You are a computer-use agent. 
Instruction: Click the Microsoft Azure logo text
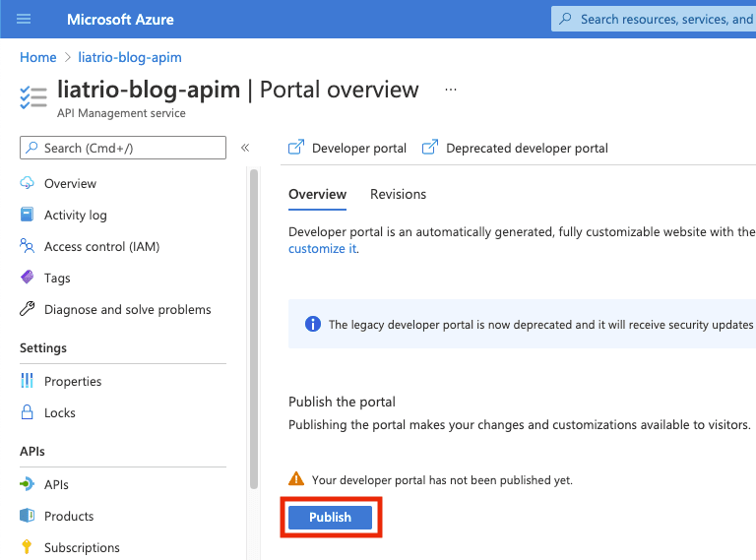coord(120,20)
